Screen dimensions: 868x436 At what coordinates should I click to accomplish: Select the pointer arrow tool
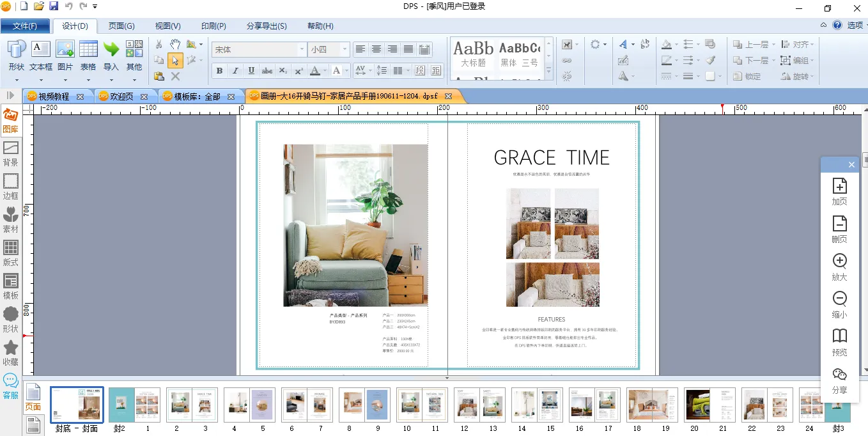(175, 61)
